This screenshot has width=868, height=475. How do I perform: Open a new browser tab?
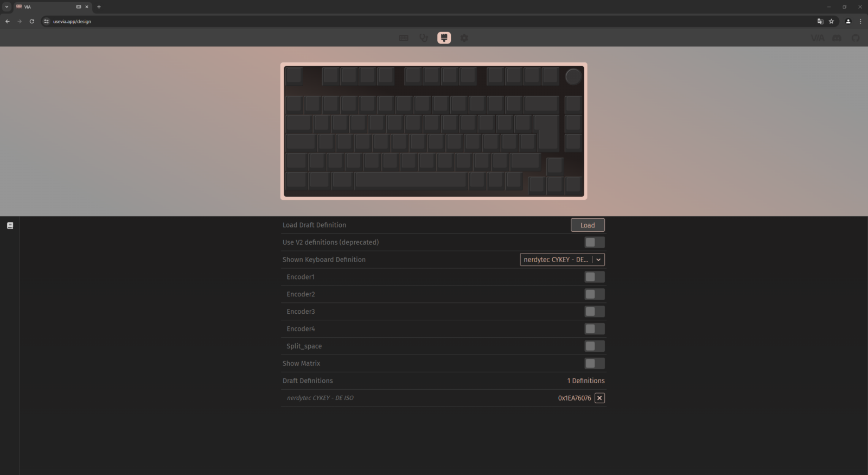point(99,7)
